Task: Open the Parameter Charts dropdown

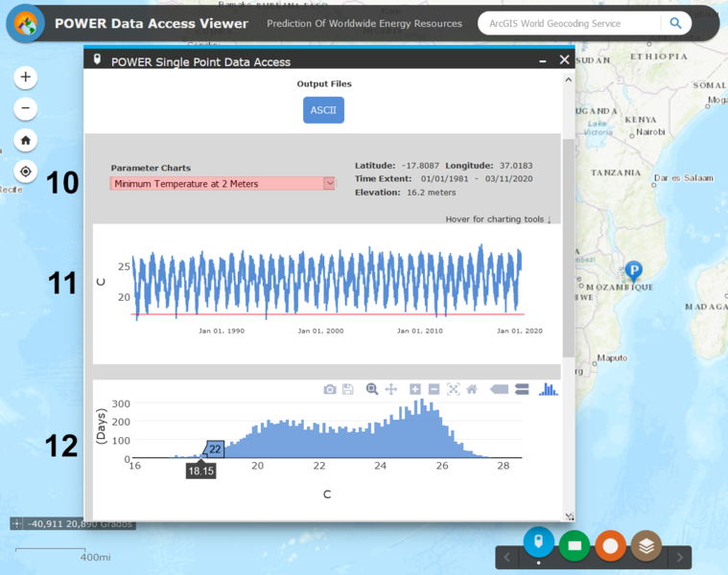Action: pos(223,184)
